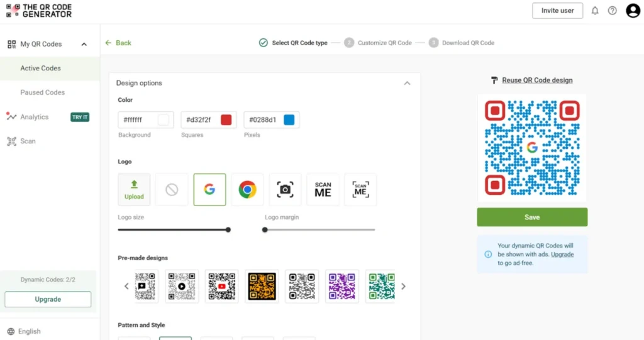Image resolution: width=644 pixels, height=340 pixels.
Task: Click the green Save button
Action: click(532, 217)
